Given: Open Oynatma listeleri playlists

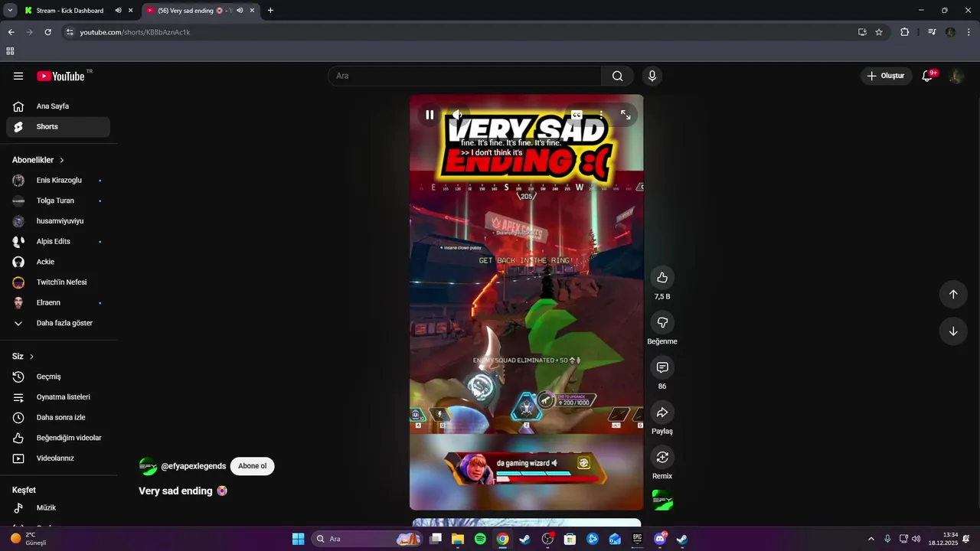Looking at the screenshot, I should 58,397.
